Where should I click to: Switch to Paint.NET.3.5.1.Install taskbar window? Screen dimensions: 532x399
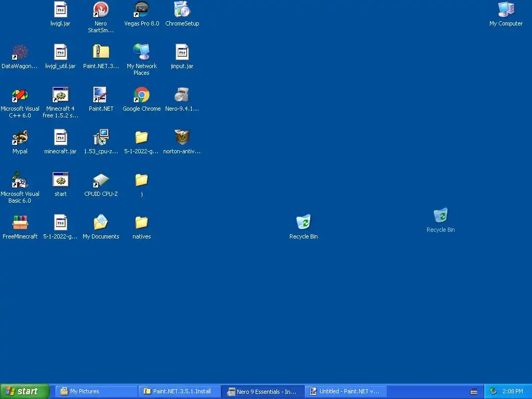179,391
